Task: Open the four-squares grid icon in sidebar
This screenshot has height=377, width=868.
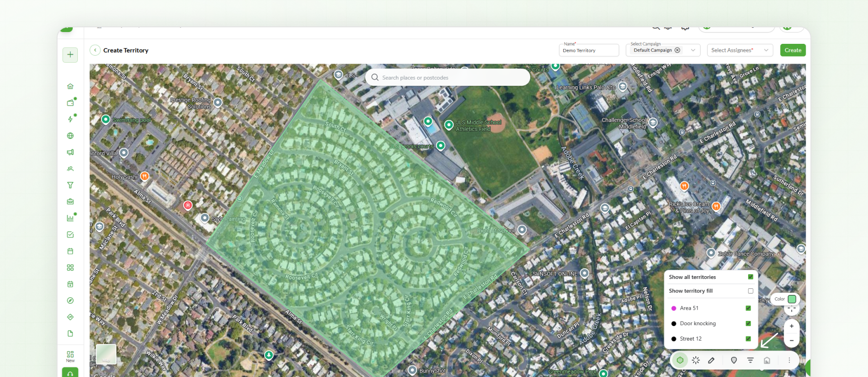Action: click(x=70, y=268)
